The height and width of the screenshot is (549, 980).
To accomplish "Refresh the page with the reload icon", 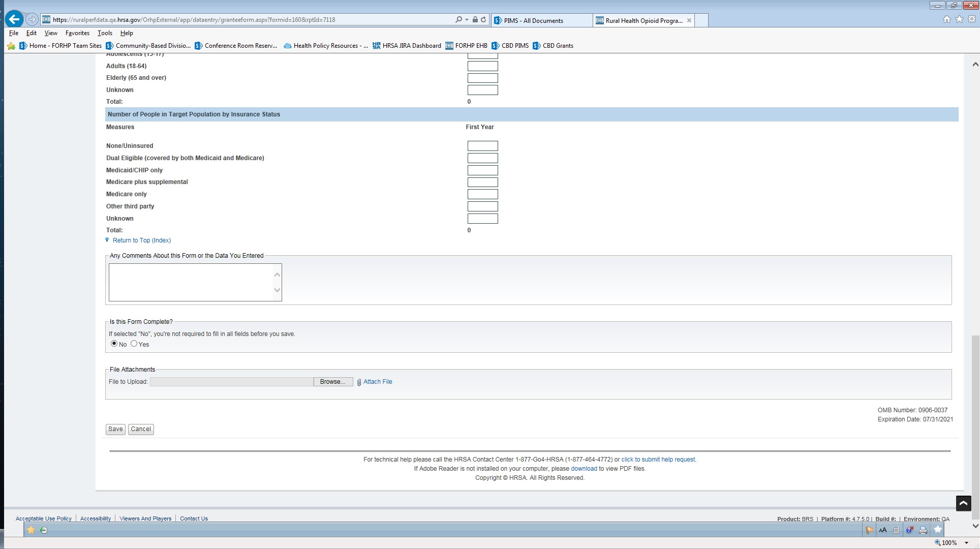I will [x=483, y=20].
